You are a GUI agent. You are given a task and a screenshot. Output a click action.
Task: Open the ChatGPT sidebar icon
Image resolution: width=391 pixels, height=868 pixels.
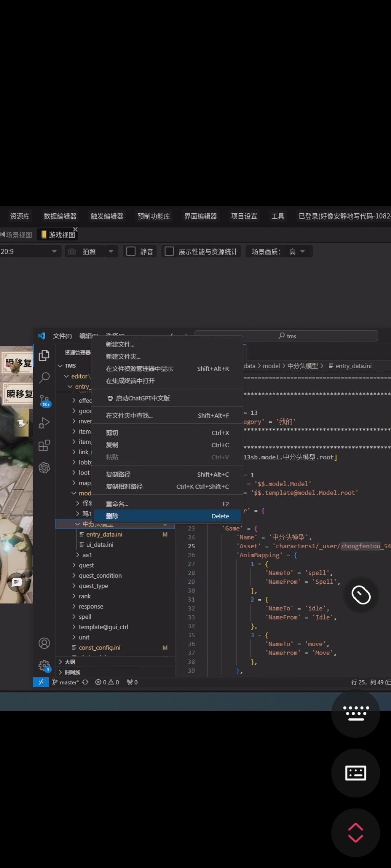[x=44, y=468]
